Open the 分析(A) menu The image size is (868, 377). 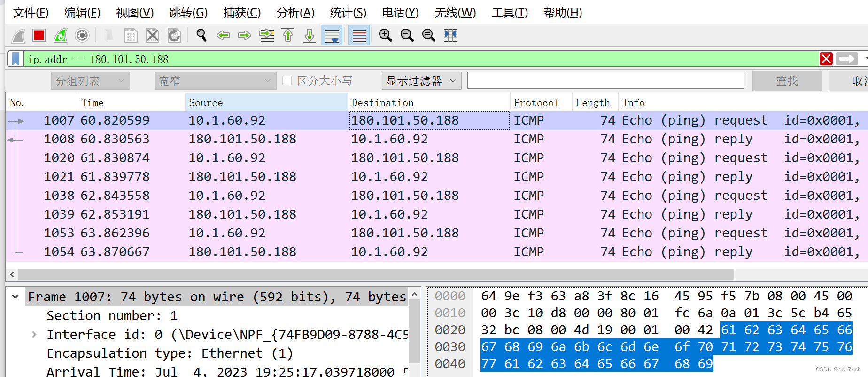[x=296, y=13]
